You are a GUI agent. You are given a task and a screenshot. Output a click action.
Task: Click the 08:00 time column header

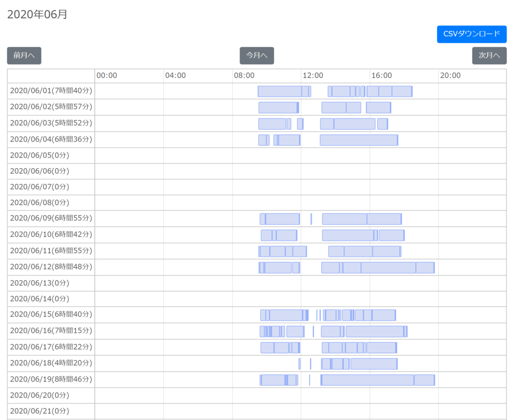(x=244, y=75)
